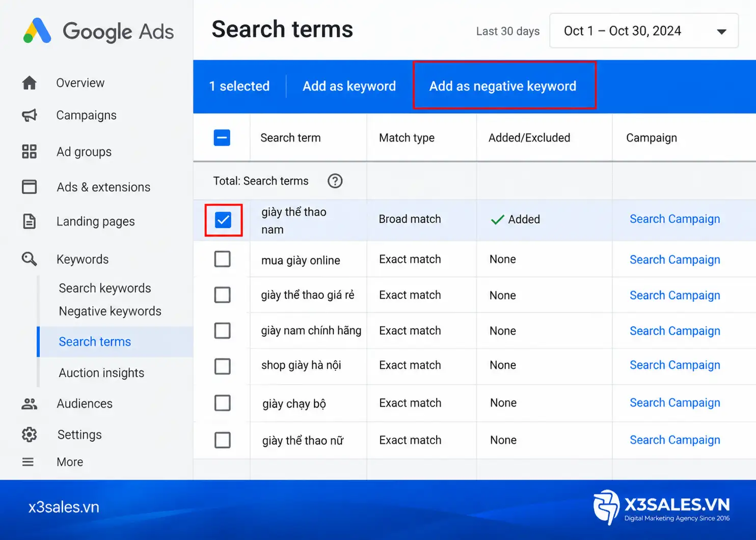Click the Settings gear icon

pyautogui.click(x=30, y=435)
